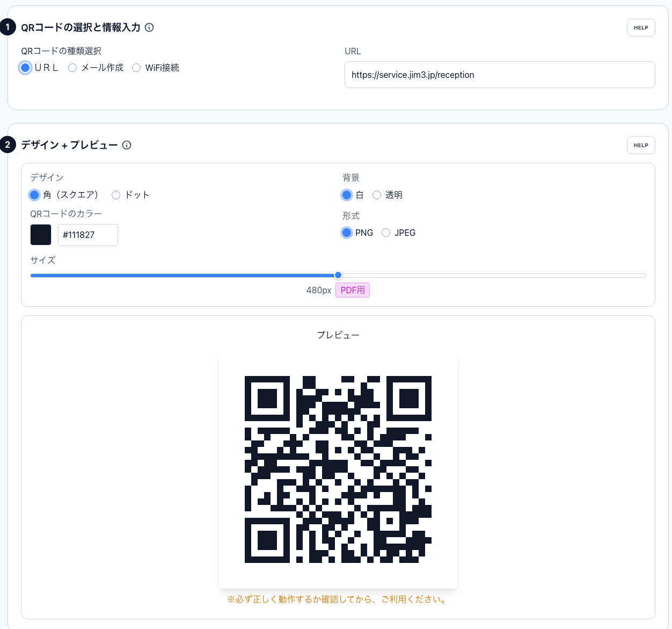The image size is (672, 629).
Task: Click the info icon next to デザイン + プレビュー
Action: click(x=127, y=145)
